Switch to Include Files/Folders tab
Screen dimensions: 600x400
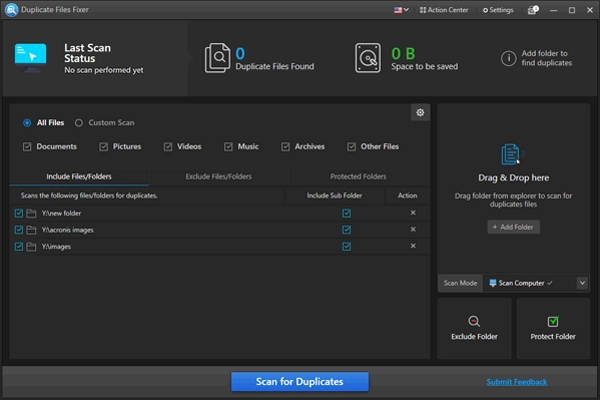[79, 176]
